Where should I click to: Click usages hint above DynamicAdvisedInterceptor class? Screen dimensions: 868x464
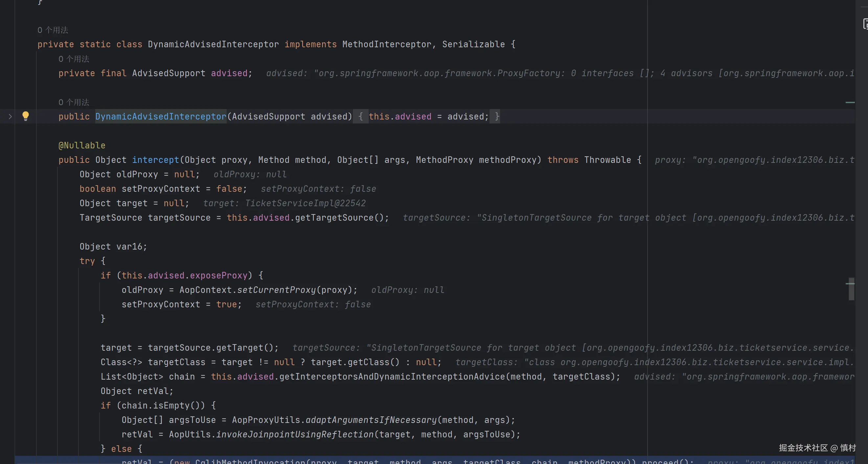click(x=53, y=30)
